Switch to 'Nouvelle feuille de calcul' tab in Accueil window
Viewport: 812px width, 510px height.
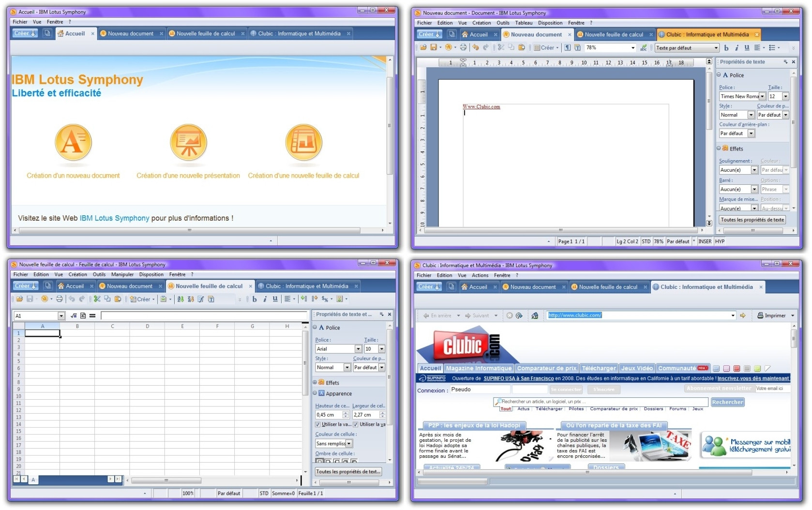click(x=206, y=33)
